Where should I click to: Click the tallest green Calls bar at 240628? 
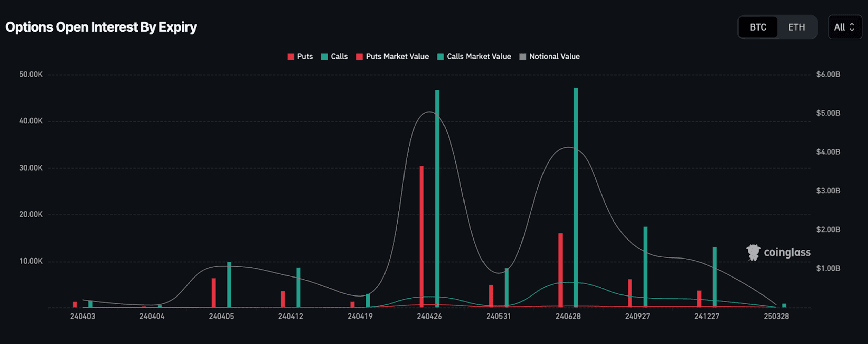click(576, 198)
